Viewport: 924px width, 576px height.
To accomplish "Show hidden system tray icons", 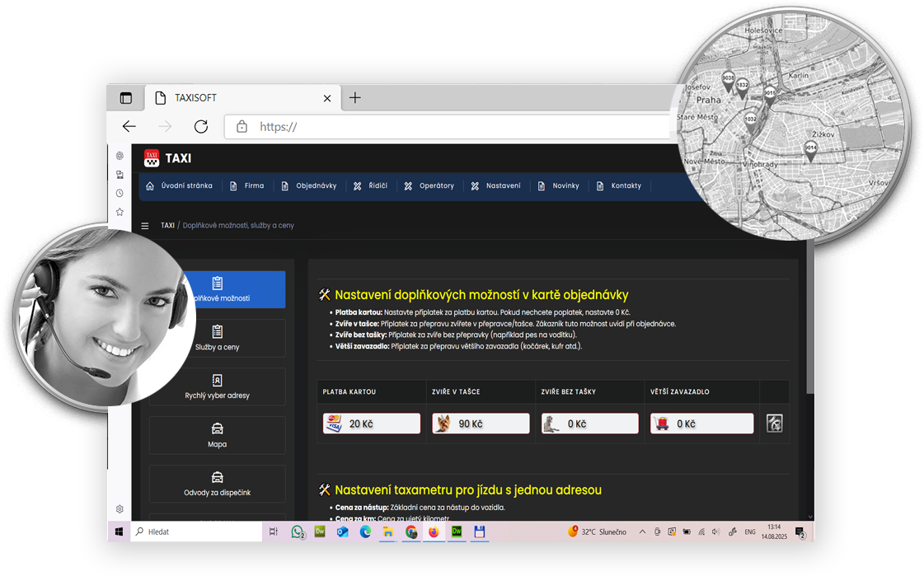I will click(642, 532).
